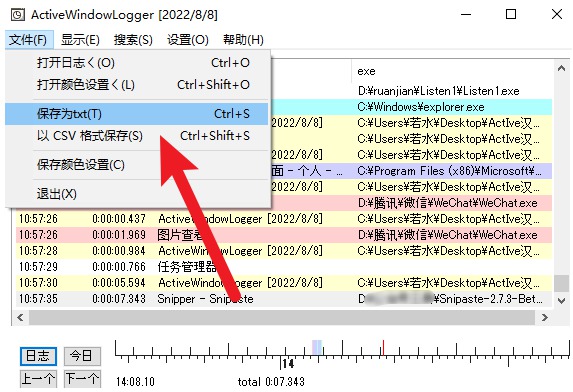The image size is (573, 392).
Task: Choose 打开颜色设置(L) menu entry
Action: [137, 85]
